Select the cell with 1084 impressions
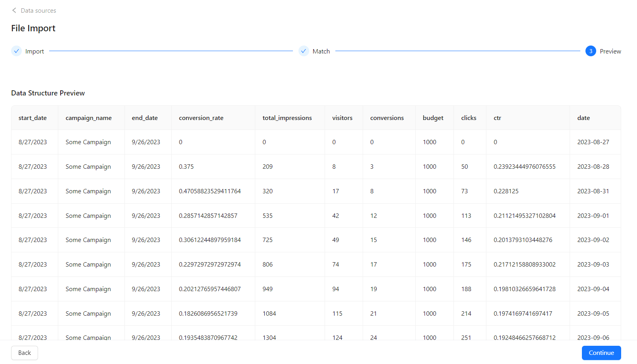Screen dimensions: 637x364 pyautogui.click(x=269, y=314)
